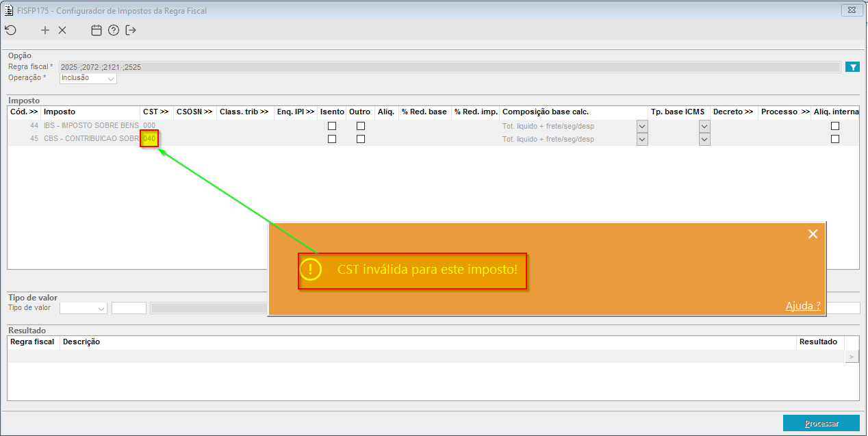Click the FISFP175 window title icon
Viewport: 868px width, 436px height.
point(9,10)
